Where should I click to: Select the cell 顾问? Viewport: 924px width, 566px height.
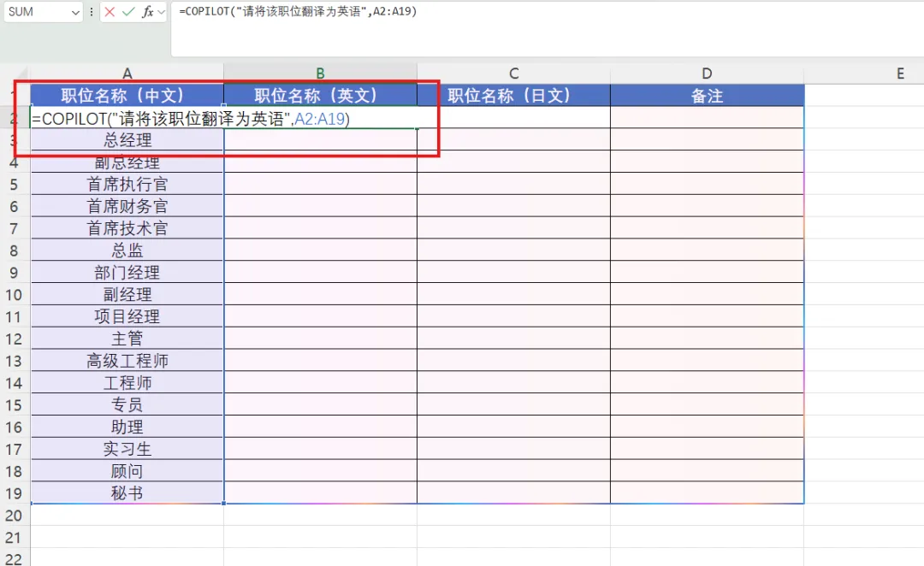point(127,471)
